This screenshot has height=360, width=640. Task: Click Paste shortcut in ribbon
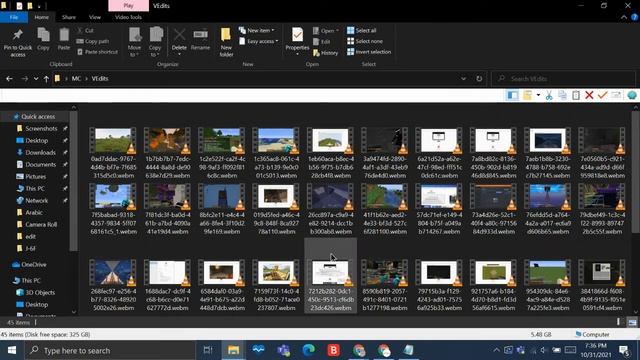pos(98,52)
